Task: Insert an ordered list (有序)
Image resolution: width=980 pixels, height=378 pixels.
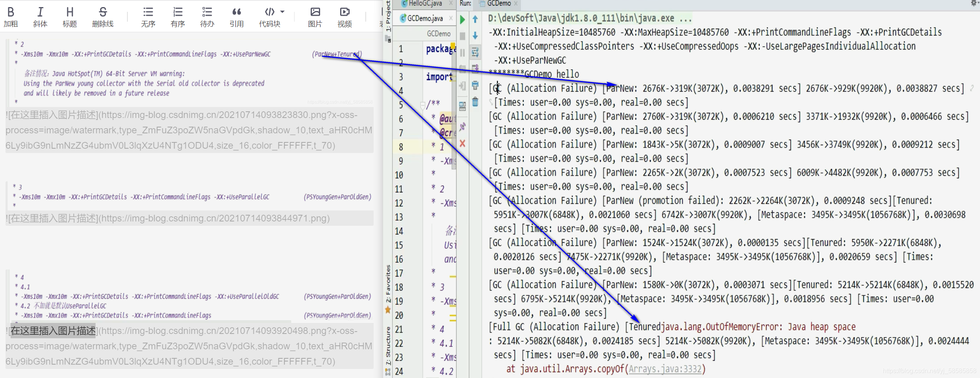Action: (x=178, y=17)
